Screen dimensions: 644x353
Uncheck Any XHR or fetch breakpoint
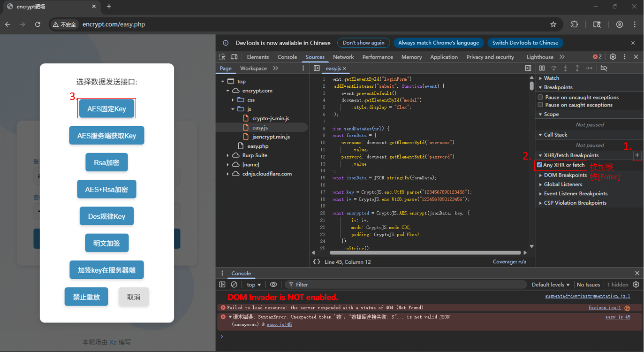point(539,165)
